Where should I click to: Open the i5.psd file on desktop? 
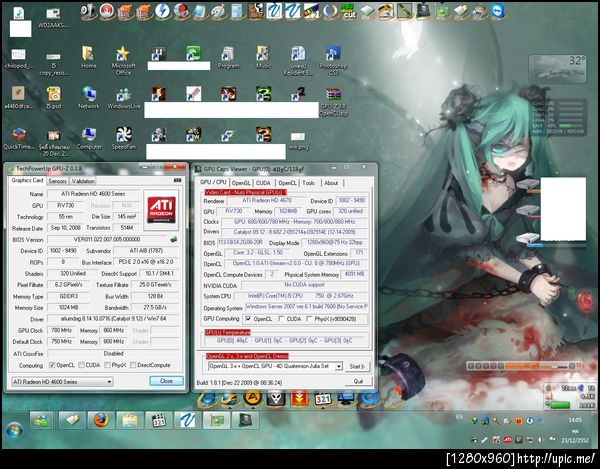(x=54, y=98)
